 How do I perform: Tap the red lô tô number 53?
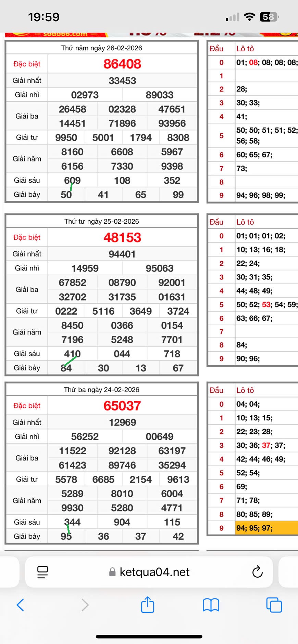click(x=266, y=304)
